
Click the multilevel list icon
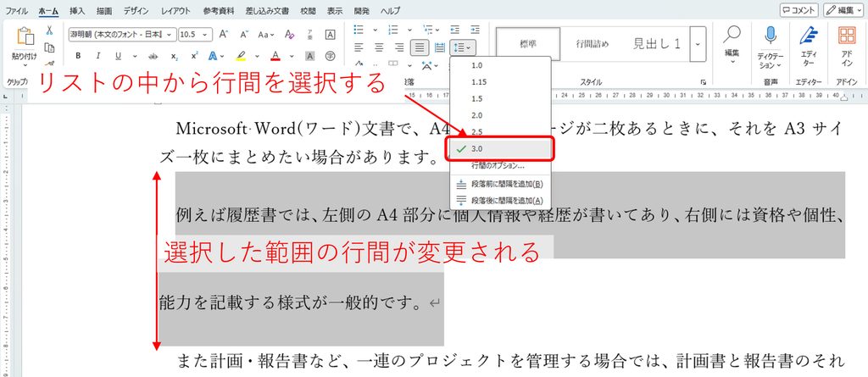click(428, 30)
